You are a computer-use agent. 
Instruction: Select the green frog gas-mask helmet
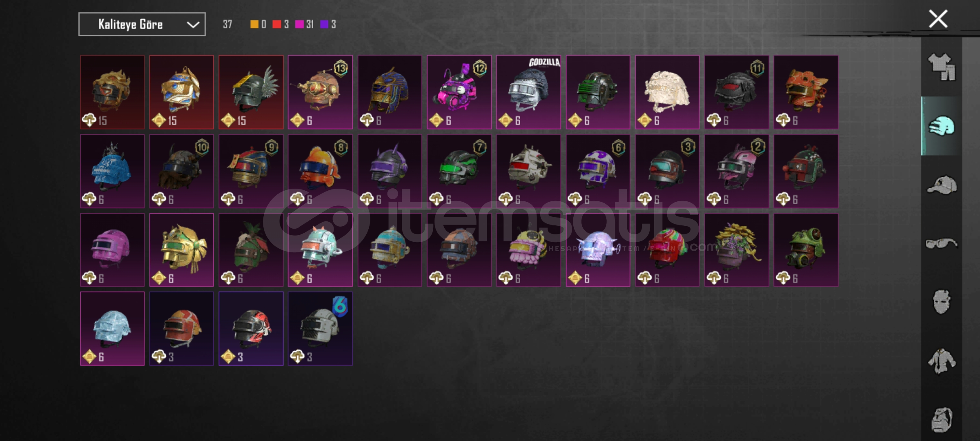click(x=806, y=250)
